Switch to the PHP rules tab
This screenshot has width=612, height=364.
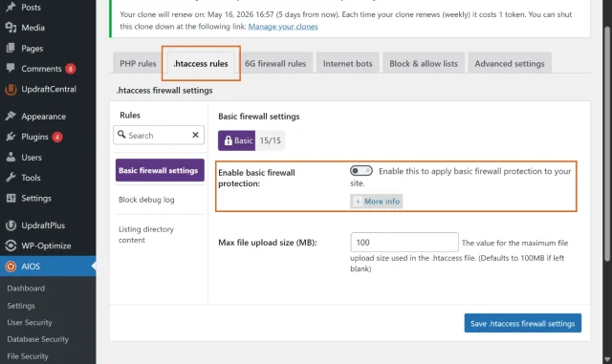click(138, 64)
